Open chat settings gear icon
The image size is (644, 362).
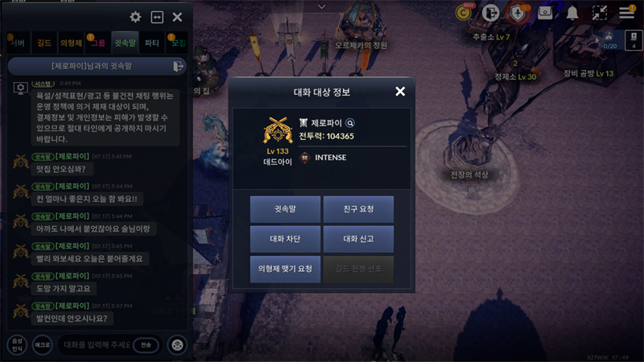click(135, 17)
